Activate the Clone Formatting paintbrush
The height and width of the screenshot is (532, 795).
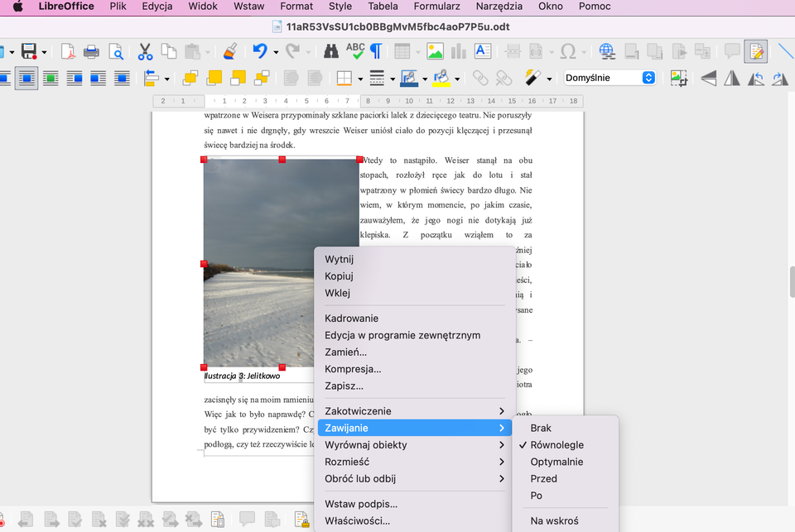[229, 50]
